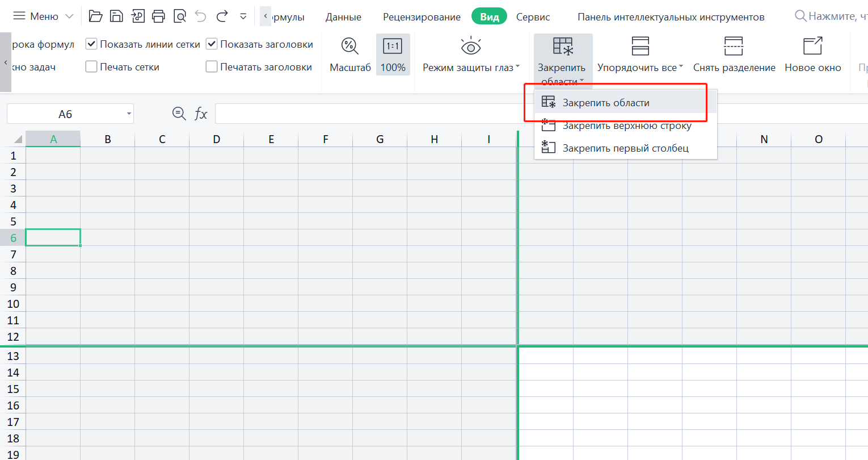Uncheck Показать линии сетки checkbox
Screen dimensions: 868x460
click(x=91, y=44)
